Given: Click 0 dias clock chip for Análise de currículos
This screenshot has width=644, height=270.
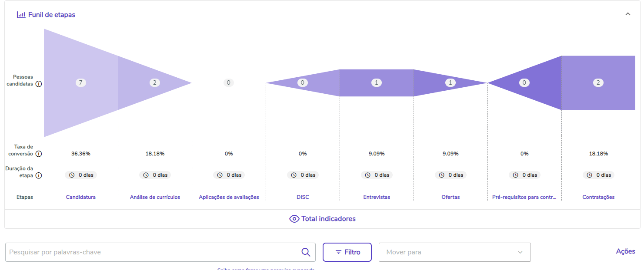Looking at the screenshot, I should tap(155, 175).
